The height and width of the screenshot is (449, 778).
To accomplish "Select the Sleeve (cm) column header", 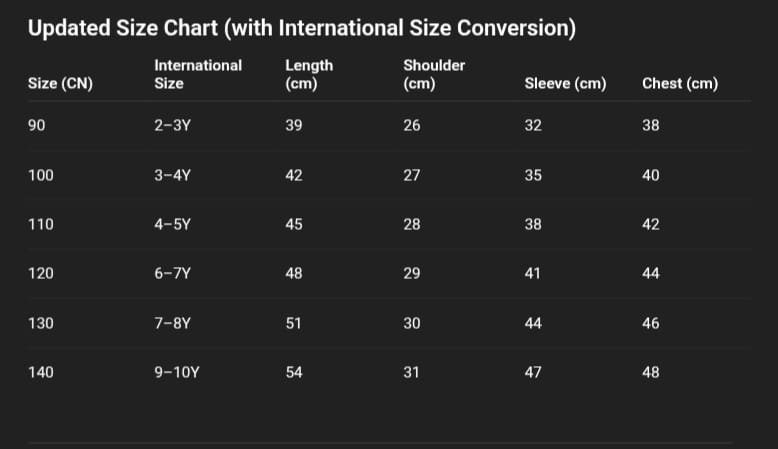I will 565,83.
